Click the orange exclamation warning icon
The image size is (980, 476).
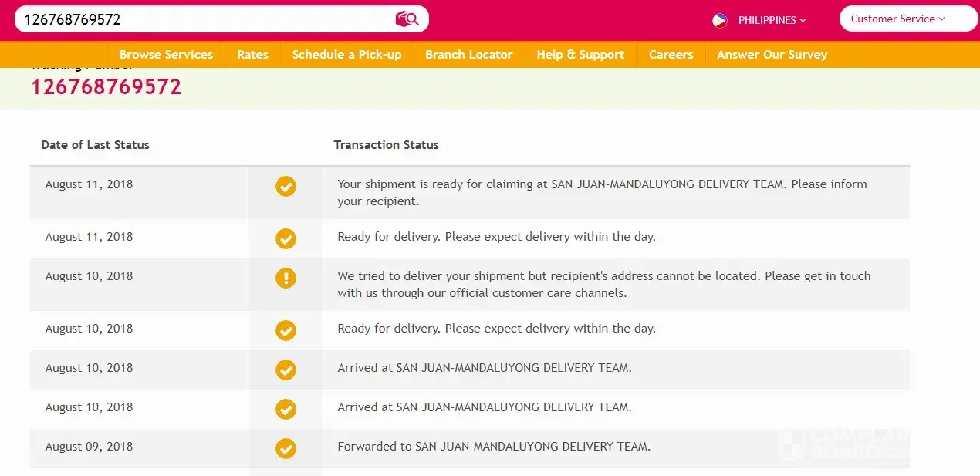[286, 278]
